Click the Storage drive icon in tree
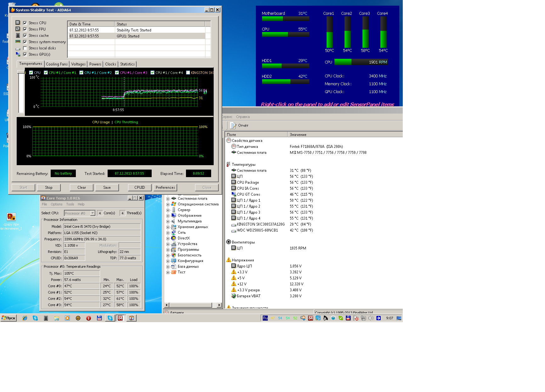545x392 pixels. (173, 227)
